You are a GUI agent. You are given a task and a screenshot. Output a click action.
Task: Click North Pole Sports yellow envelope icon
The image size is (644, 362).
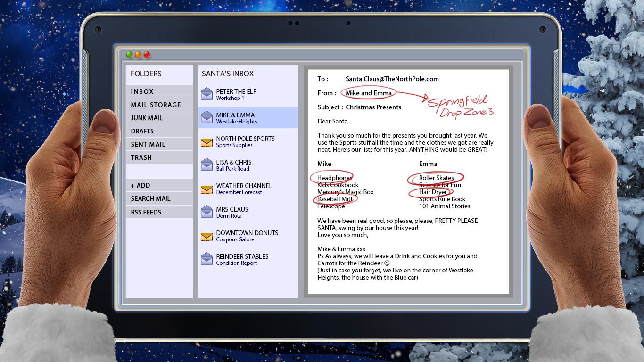click(x=206, y=142)
